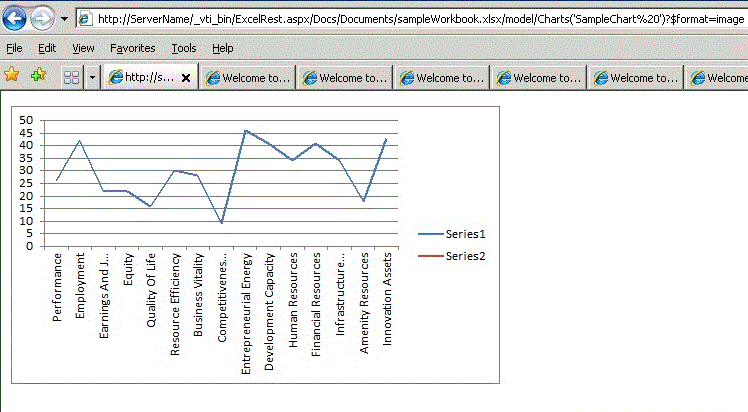Click the Series1 legend label
Image resolution: width=748 pixels, height=412 pixels.
[x=465, y=234]
